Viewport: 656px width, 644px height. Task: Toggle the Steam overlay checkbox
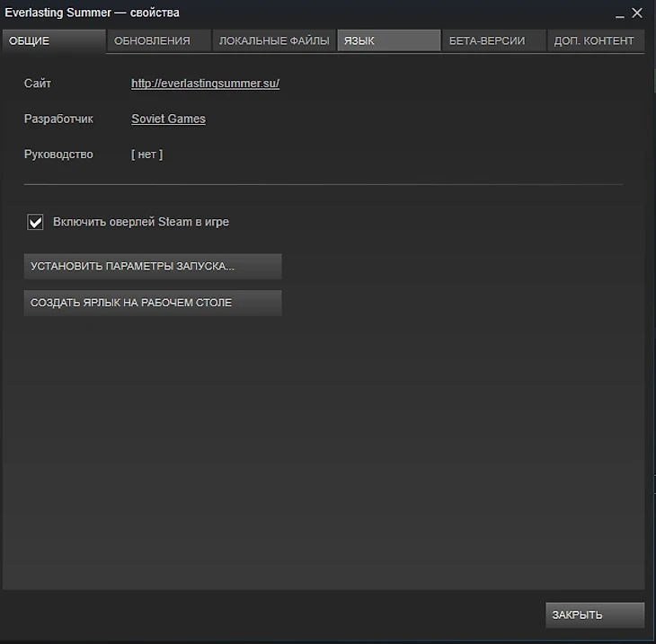[x=35, y=222]
